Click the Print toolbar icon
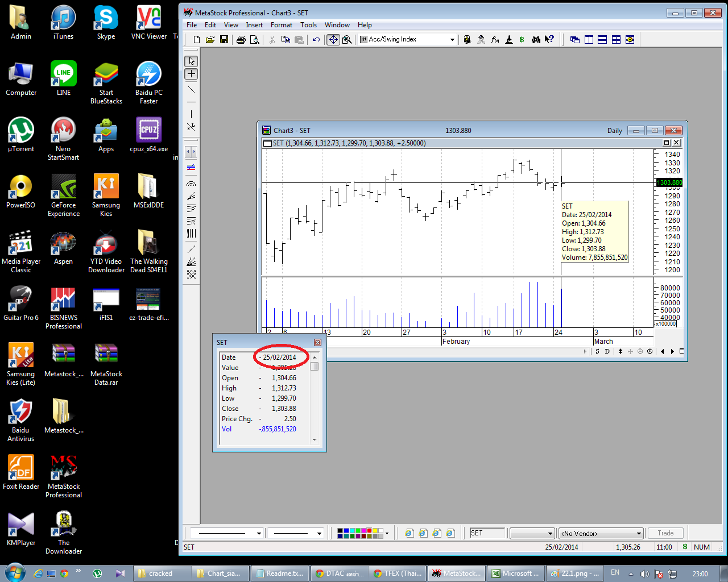This screenshot has height=582, width=728. tap(241, 40)
